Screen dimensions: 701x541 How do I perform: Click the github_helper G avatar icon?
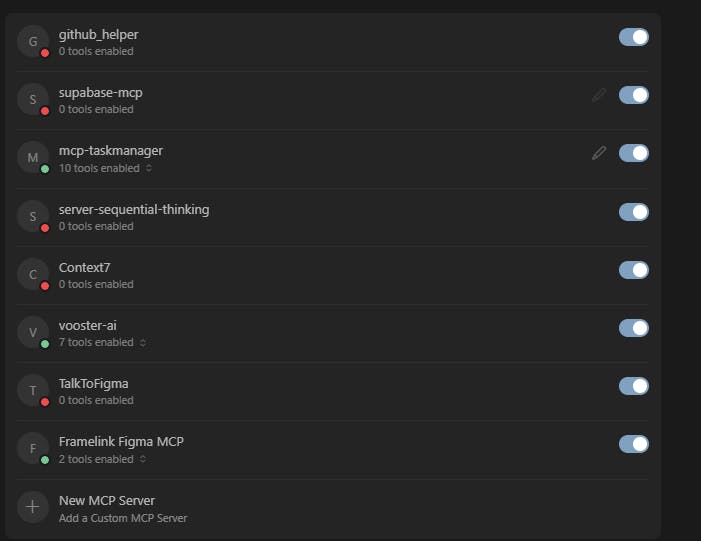click(x=33, y=42)
